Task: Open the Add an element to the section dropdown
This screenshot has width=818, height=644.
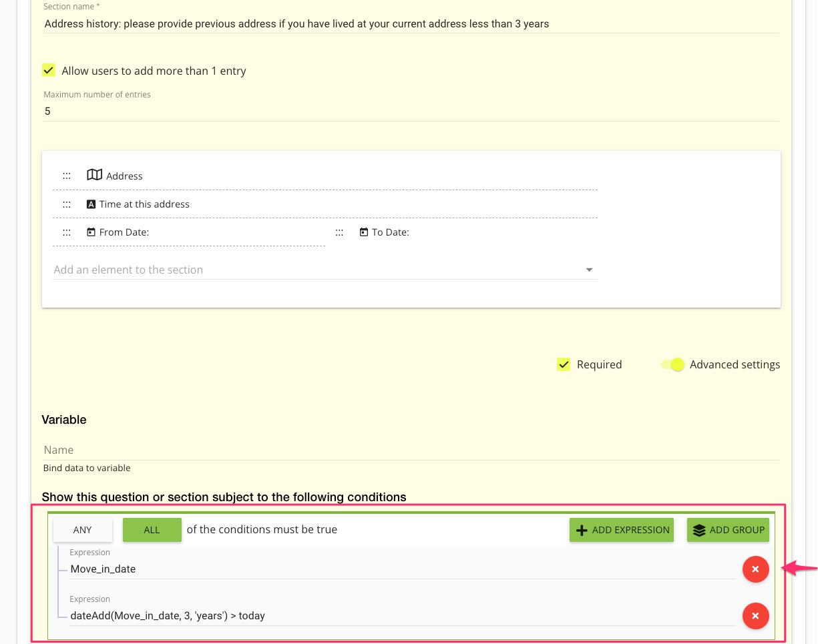Action: tap(325, 270)
